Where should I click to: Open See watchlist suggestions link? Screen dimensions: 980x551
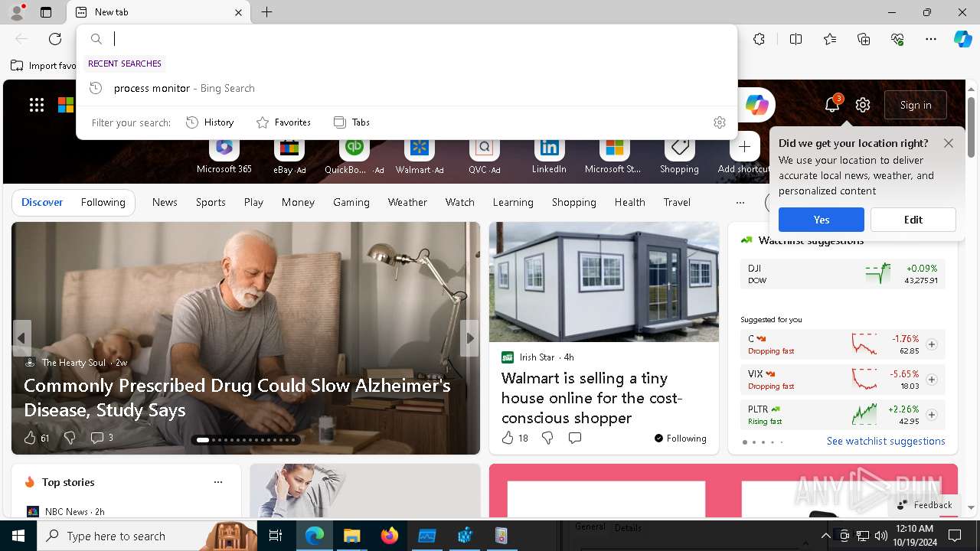pos(886,442)
